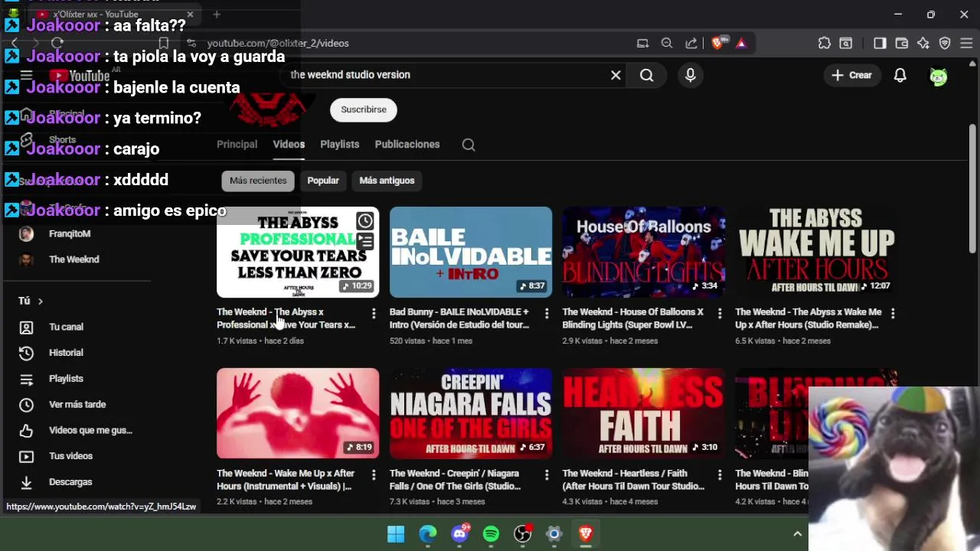Open Brave Rewards triangle icon
Image resolution: width=980 pixels, height=551 pixels.
pos(741,44)
